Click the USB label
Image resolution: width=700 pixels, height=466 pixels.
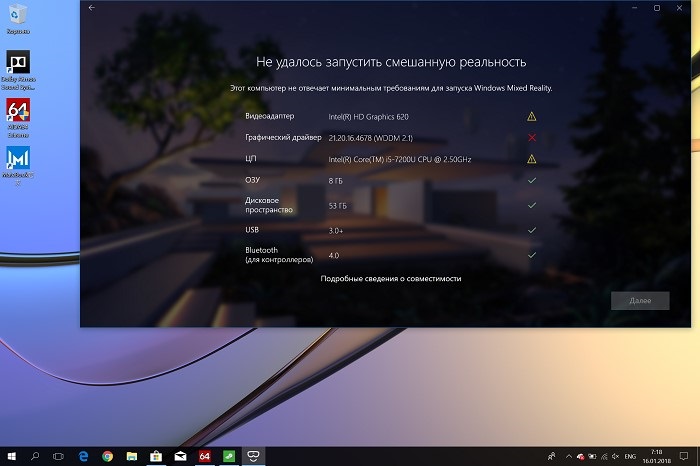click(252, 230)
